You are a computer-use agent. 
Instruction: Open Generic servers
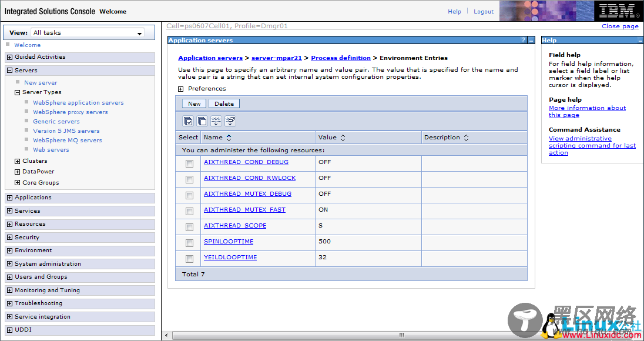(56, 122)
